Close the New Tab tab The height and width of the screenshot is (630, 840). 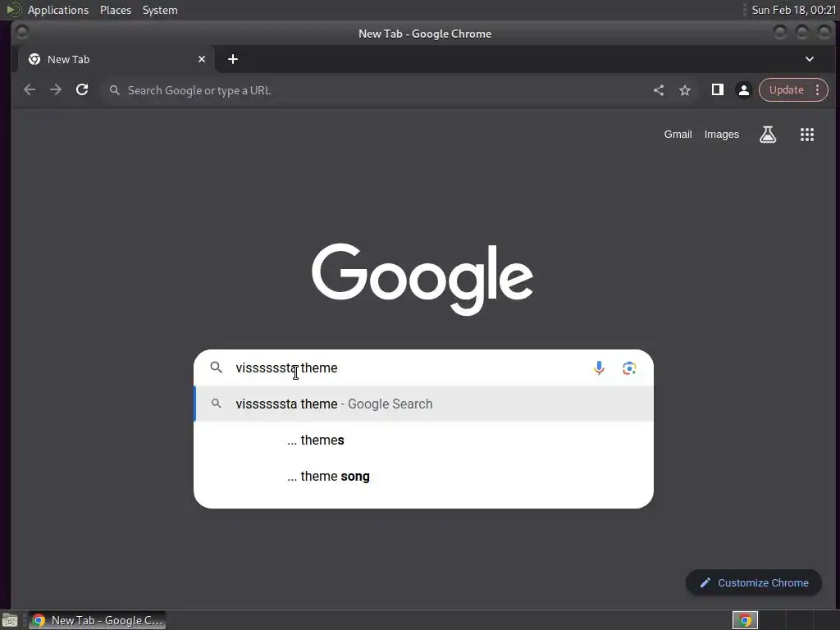coord(202,59)
